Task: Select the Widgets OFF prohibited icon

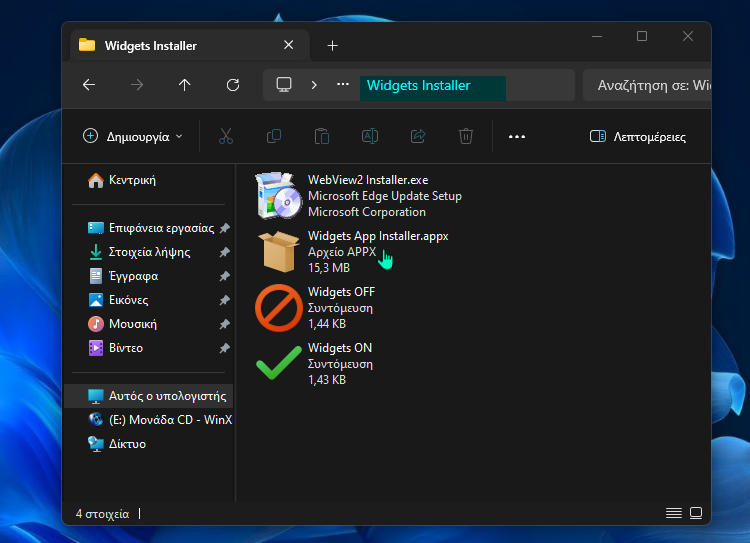Action: [279, 308]
